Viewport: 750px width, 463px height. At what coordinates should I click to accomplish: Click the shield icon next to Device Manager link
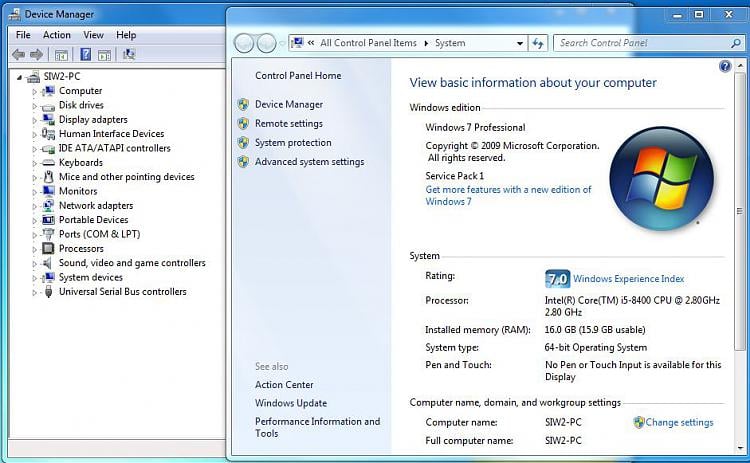coord(243,104)
